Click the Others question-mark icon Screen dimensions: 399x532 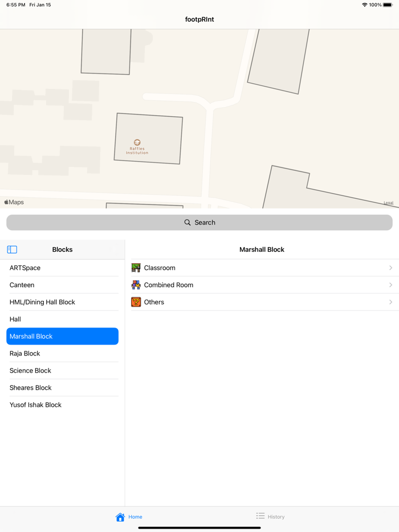coord(136,302)
